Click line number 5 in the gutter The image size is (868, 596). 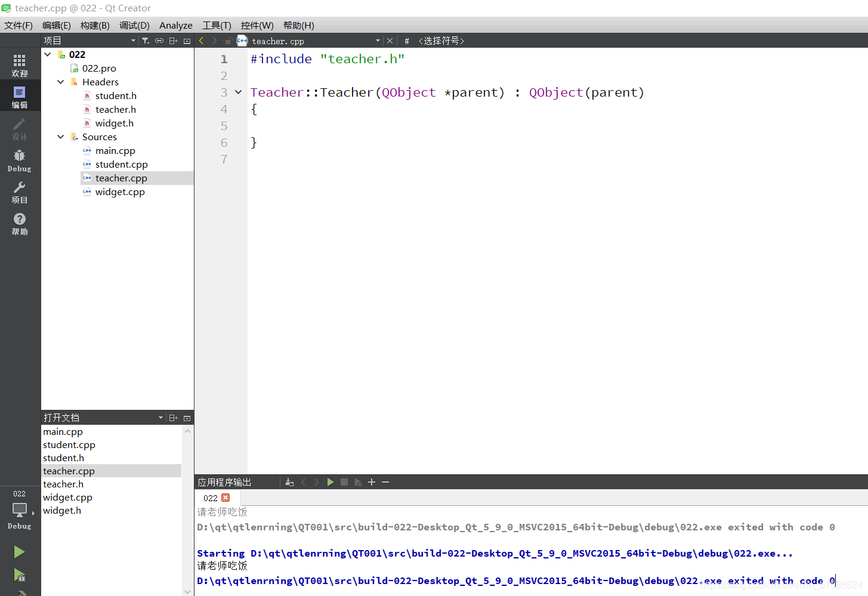tap(224, 126)
